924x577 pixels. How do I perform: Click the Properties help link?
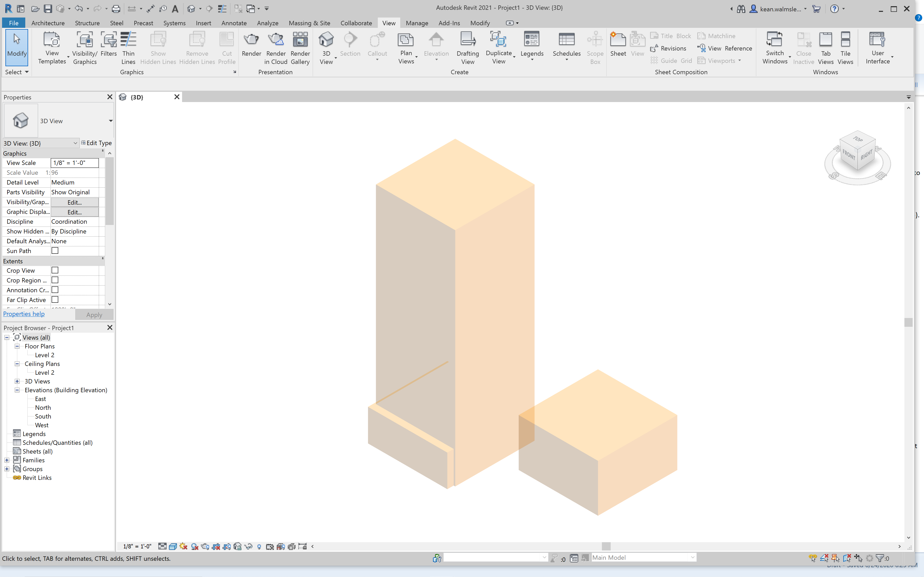tap(24, 314)
